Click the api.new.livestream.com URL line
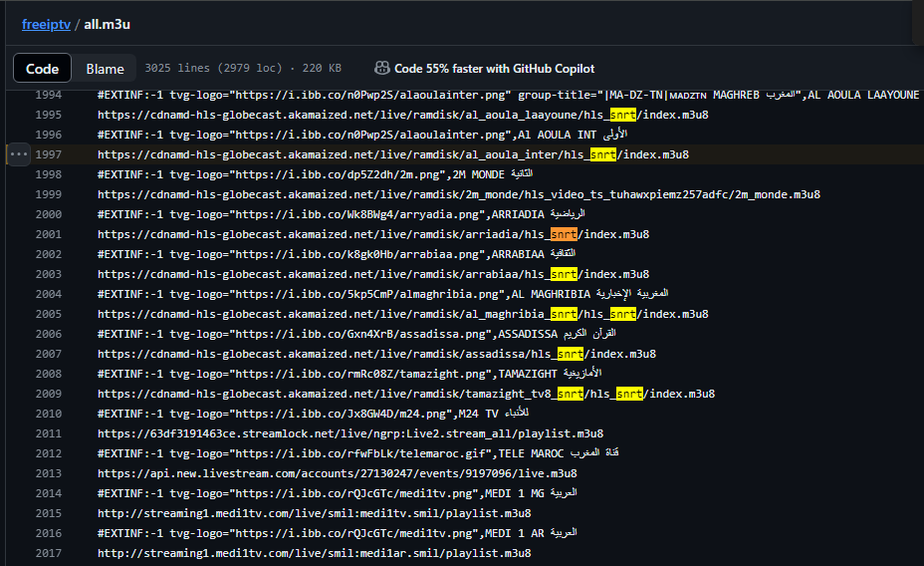Viewport: 924px width, 566px height. (x=338, y=473)
